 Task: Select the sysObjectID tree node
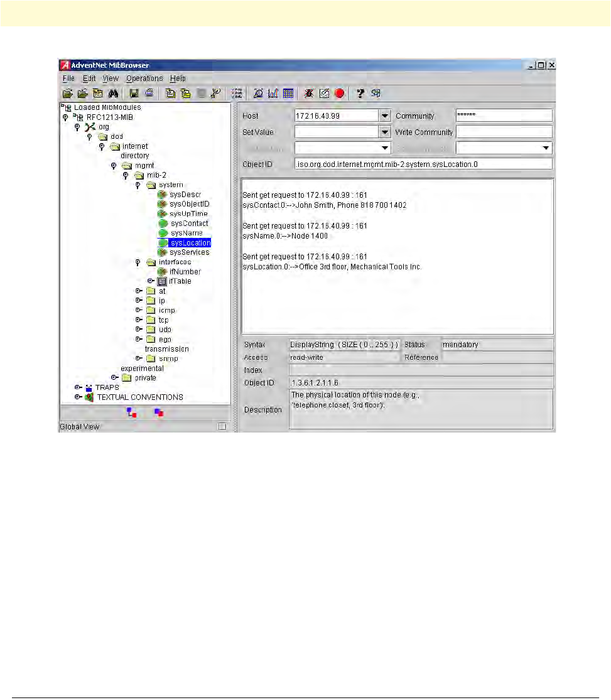[190, 204]
